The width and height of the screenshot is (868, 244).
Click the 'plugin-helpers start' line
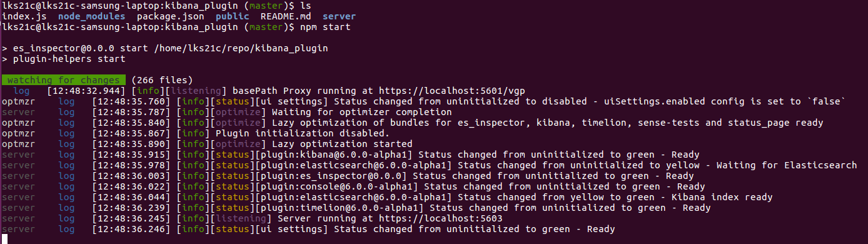coord(69,59)
